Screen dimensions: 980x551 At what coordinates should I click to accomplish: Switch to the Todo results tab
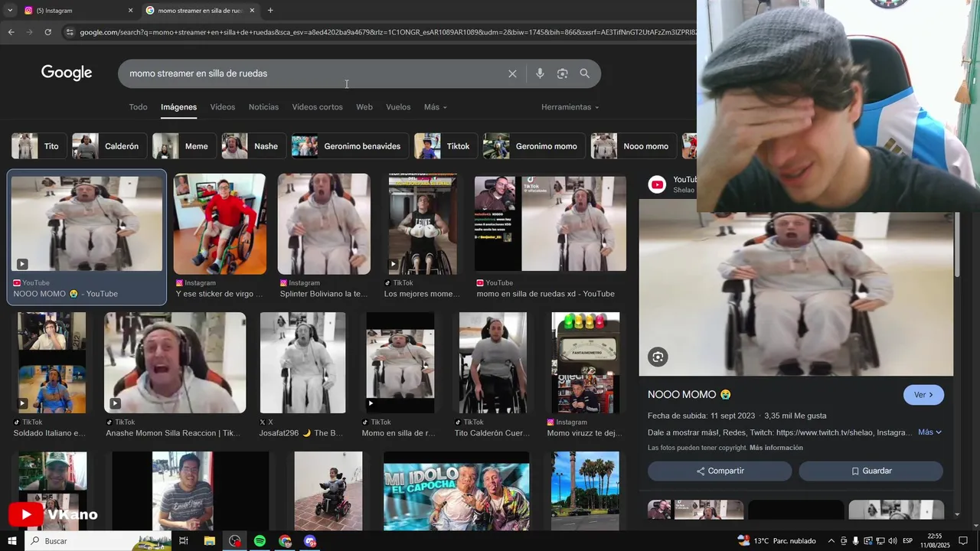pos(138,107)
